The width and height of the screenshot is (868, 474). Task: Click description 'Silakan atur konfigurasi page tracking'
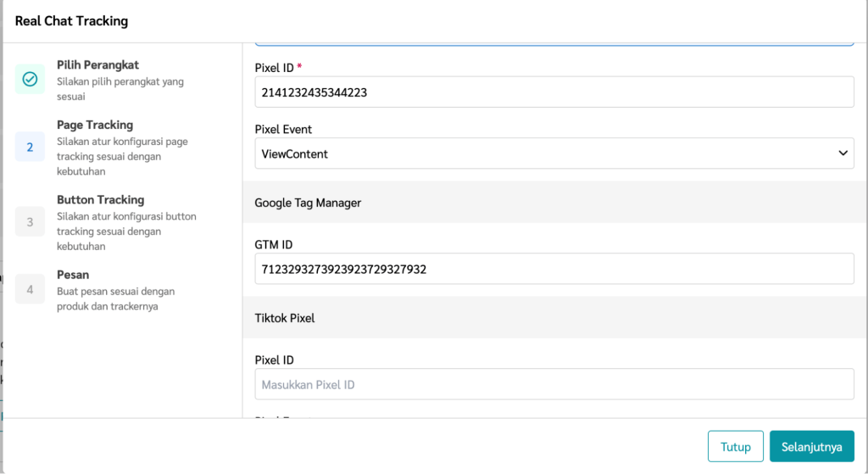122,156
